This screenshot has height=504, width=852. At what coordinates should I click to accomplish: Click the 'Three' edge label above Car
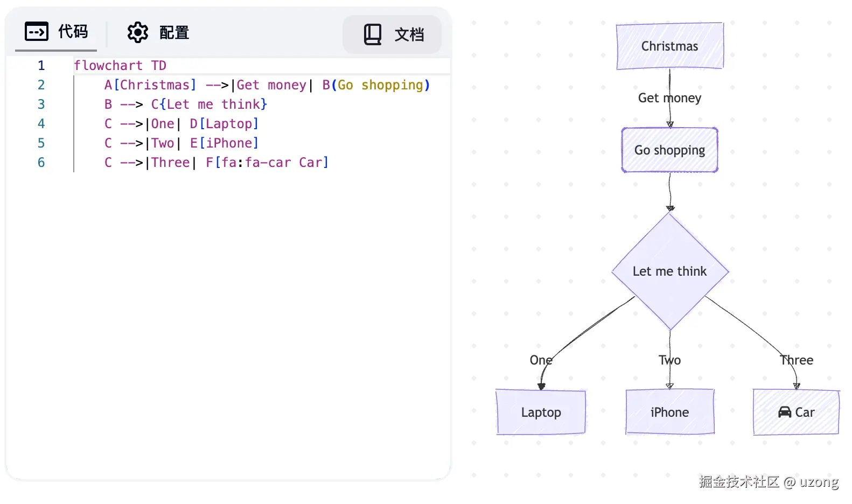797,360
